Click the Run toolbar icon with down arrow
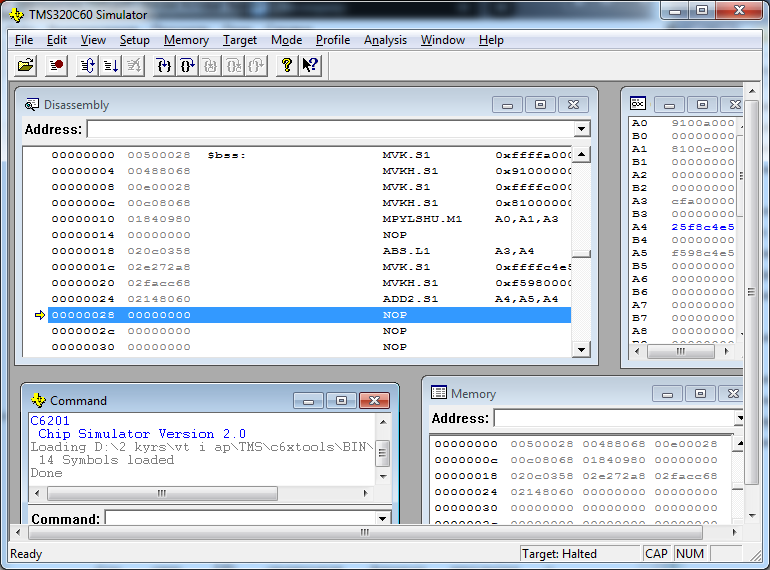Viewport: 770px width, 570px height. click(110, 65)
